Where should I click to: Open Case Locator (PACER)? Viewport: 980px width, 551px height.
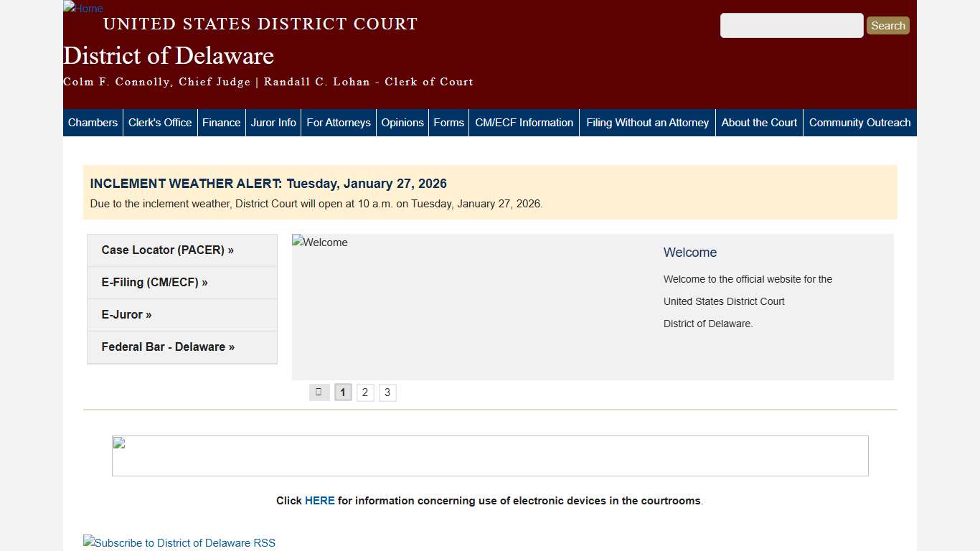167,250
